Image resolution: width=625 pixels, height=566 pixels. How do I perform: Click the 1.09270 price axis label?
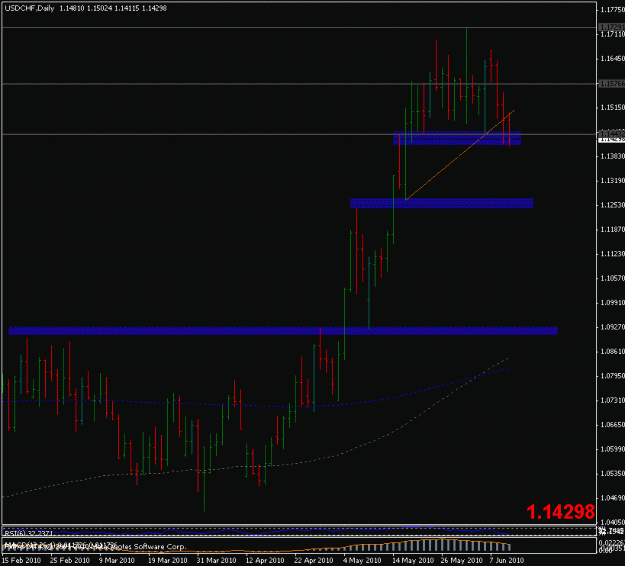[x=612, y=327]
